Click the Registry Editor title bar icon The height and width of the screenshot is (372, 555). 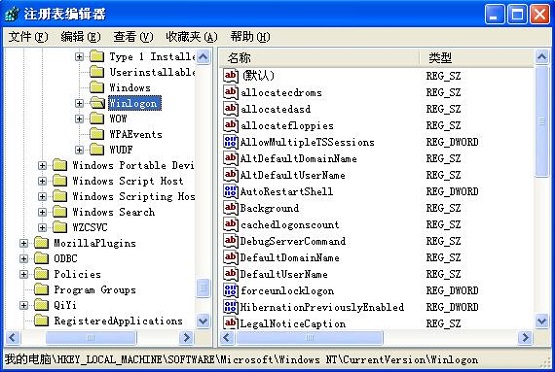[12, 15]
